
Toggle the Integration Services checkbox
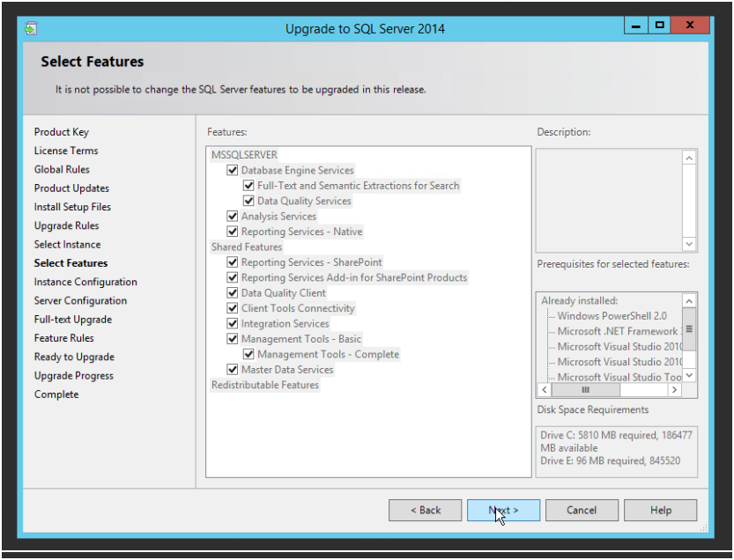click(x=233, y=323)
